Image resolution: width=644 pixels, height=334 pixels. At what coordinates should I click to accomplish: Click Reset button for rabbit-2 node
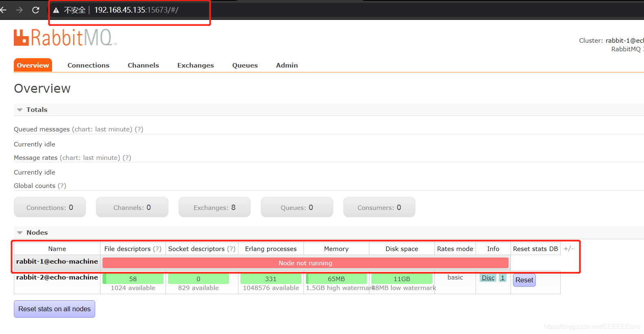click(524, 280)
